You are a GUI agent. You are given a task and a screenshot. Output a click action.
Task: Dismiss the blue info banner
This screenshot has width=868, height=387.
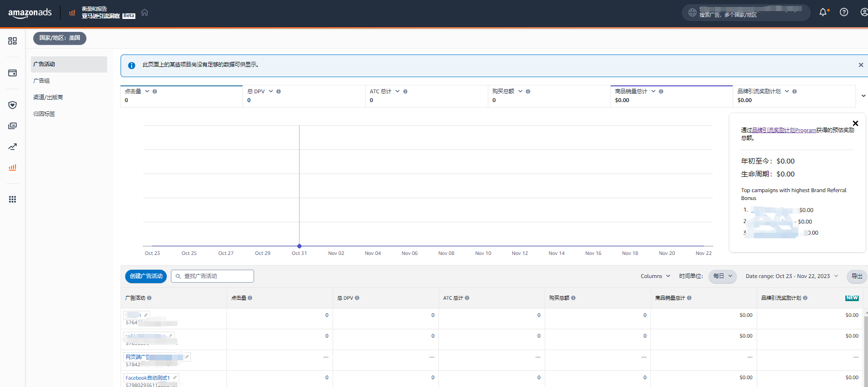pyautogui.click(x=861, y=65)
